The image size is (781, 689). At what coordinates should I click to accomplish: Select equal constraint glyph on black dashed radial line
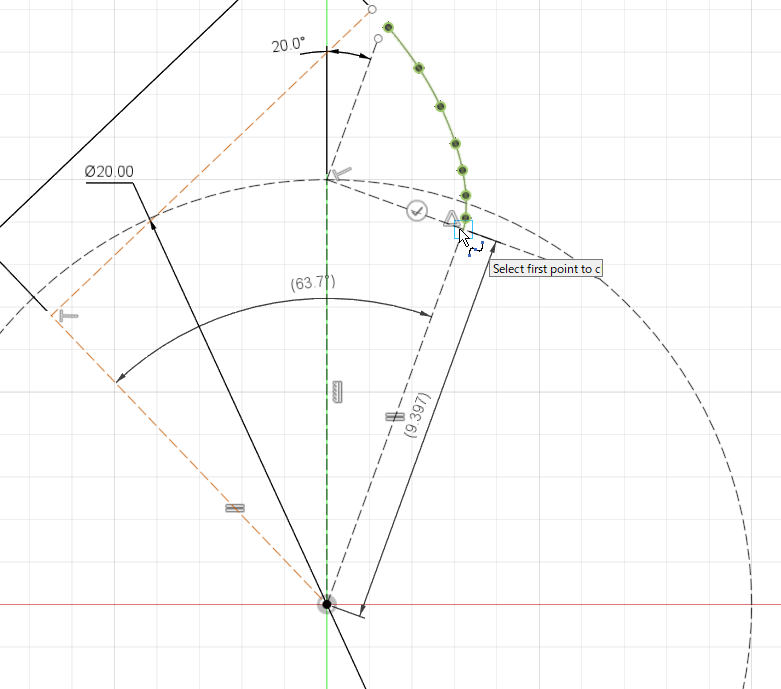coord(395,416)
